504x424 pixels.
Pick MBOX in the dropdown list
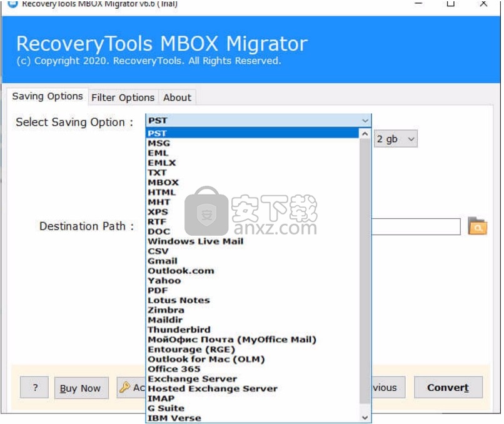point(253,182)
